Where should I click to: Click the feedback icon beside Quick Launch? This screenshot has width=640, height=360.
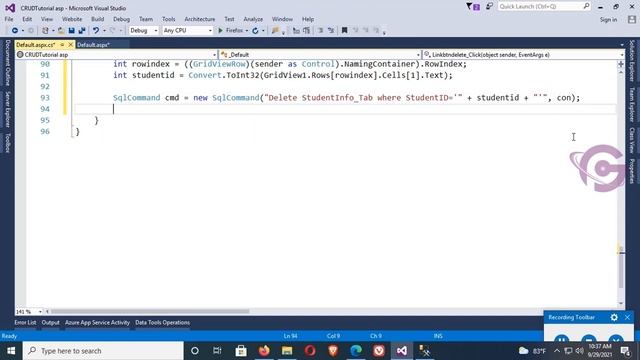(489, 7)
